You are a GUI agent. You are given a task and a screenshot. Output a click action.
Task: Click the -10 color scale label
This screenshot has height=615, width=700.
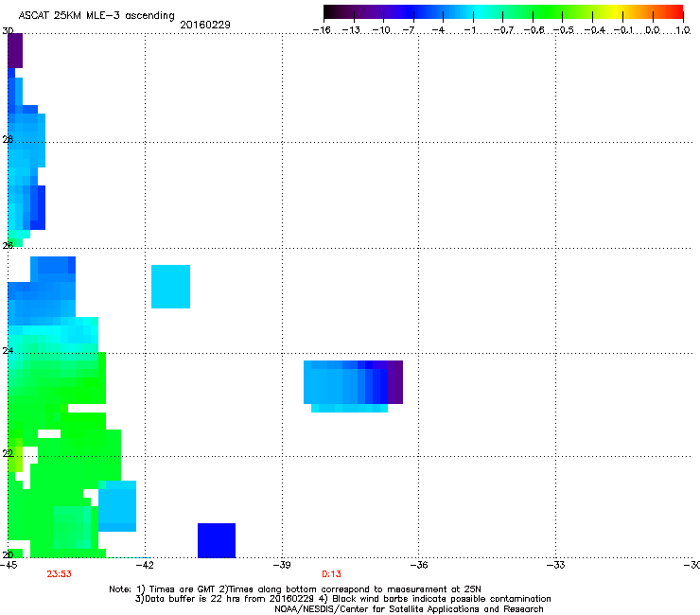click(x=381, y=30)
